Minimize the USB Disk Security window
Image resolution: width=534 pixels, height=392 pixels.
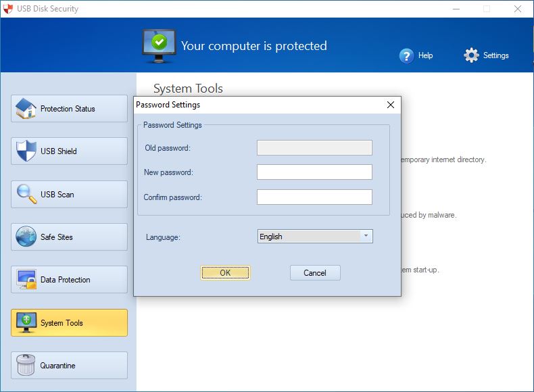(456, 9)
